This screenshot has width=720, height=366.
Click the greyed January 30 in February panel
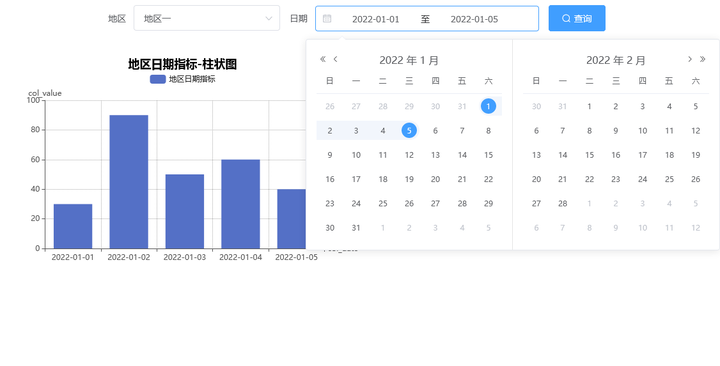536,107
